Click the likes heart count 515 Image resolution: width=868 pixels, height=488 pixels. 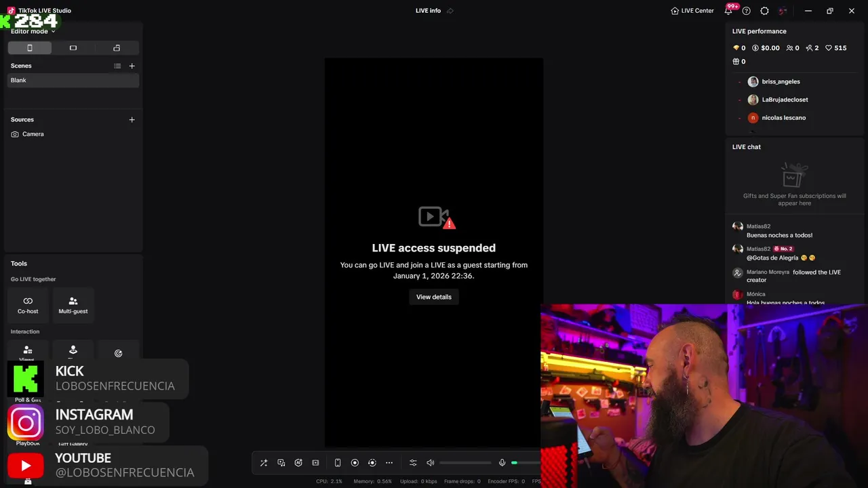pyautogui.click(x=836, y=48)
